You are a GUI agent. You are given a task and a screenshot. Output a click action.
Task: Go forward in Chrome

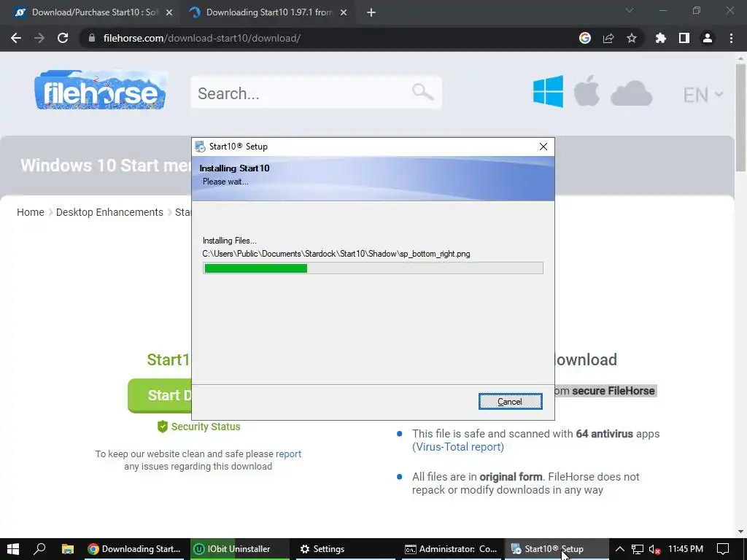pos(39,38)
